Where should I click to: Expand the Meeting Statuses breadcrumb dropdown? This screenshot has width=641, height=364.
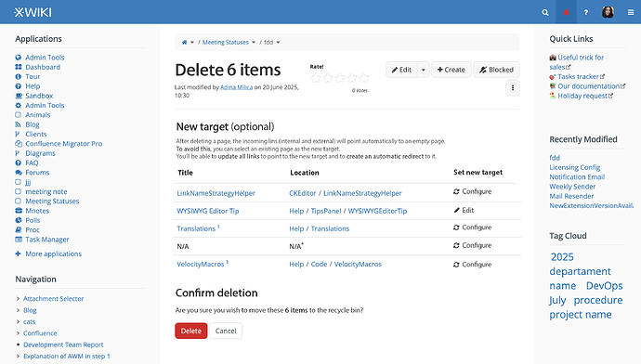tap(254, 42)
